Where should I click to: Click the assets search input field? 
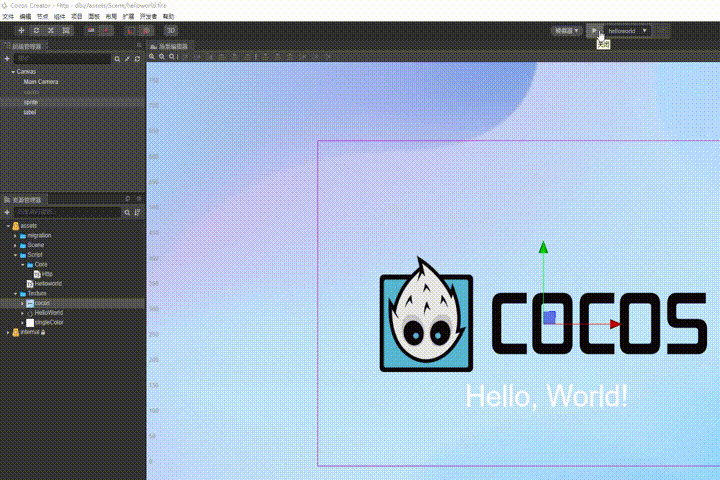tap(68, 212)
